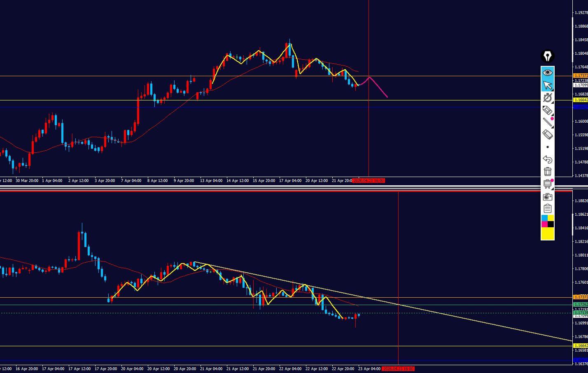The width and height of the screenshot is (588, 373).
Task: Undo the last drawing stroke
Action: [x=547, y=159]
